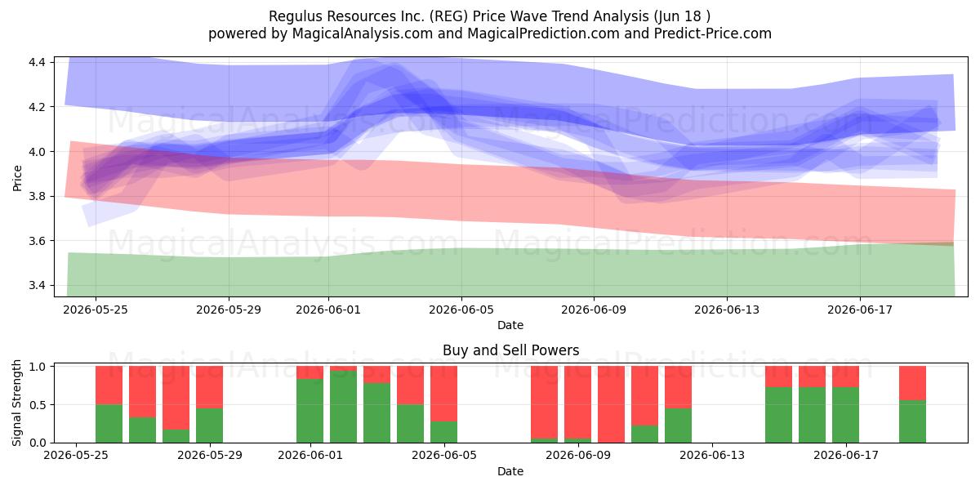Viewport: 980px width, 490px height.
Task: Click the 'Price' y-axis label
Action: pyautogui.click(x=18, y=177)
